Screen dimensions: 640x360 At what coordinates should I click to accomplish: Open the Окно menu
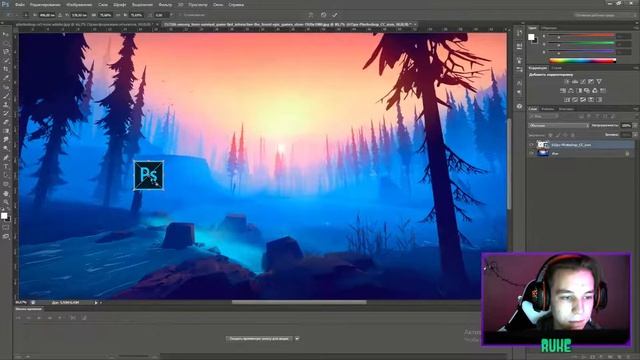(218, 5)
